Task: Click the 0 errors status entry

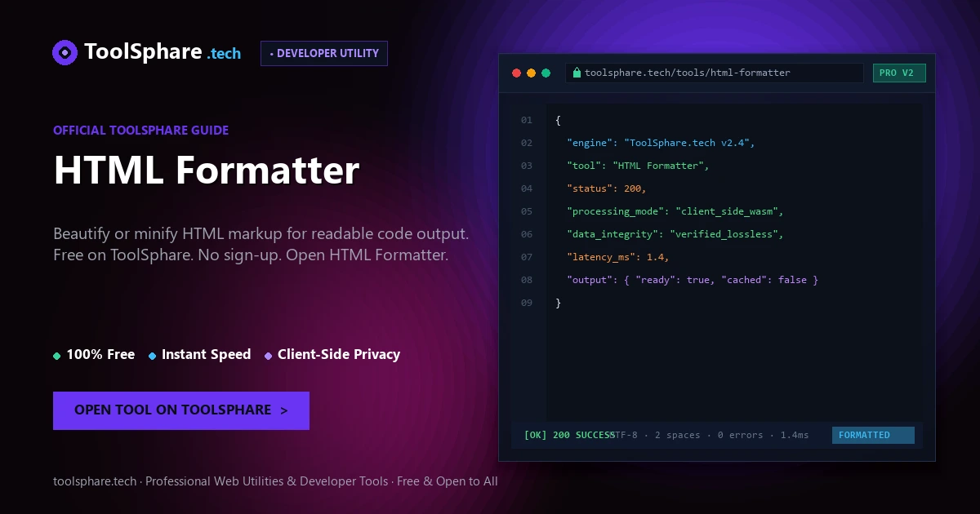Action: [x=741, y=435]
